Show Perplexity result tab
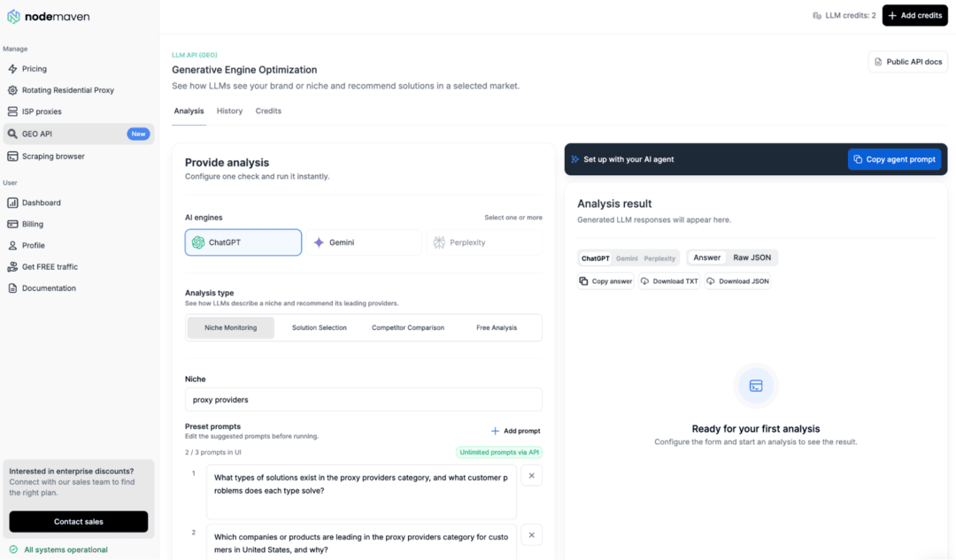 [659, 258]
